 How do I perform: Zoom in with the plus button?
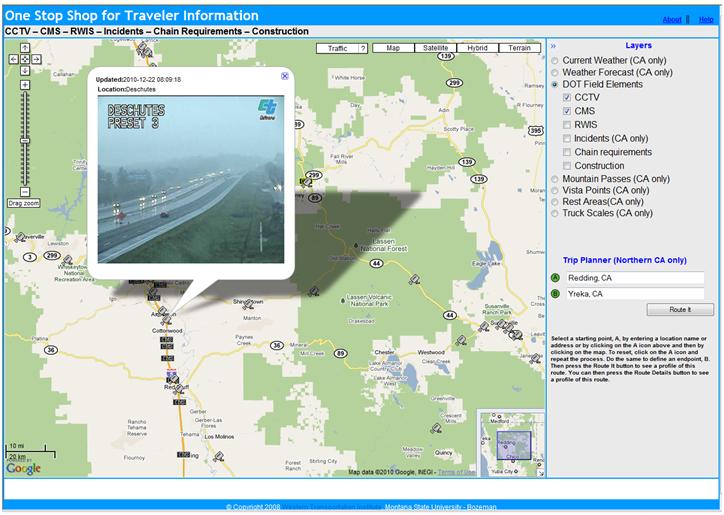point(25,85)
